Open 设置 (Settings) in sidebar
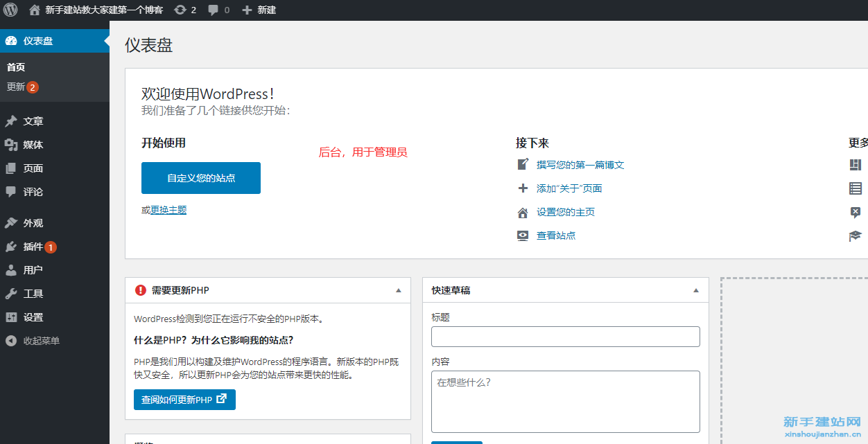The width and height of the screenshot is (868, 444). point(33,317)
